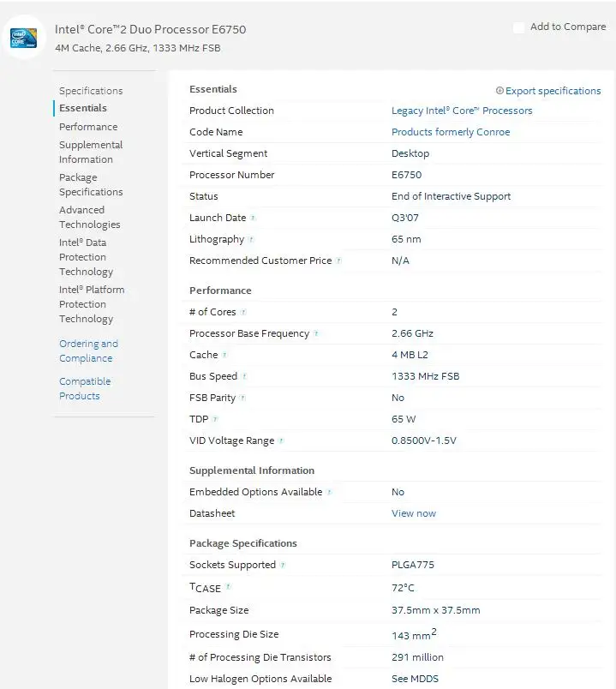Follow the Products formerly Conroe link
This screenshot has width=616, height=689.
[450, 132]
